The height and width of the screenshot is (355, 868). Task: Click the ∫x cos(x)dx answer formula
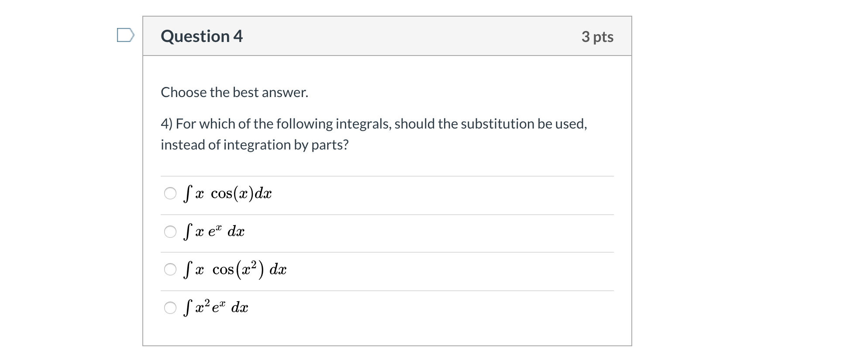click(227, 193)
